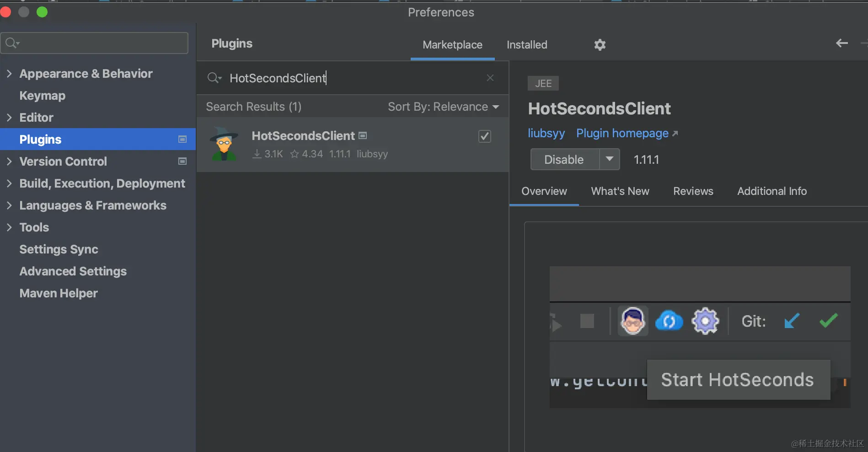Click the blue cloud sync icon
Image resolution: width=868 pixels, height=452 pixels.
[669, 321]
